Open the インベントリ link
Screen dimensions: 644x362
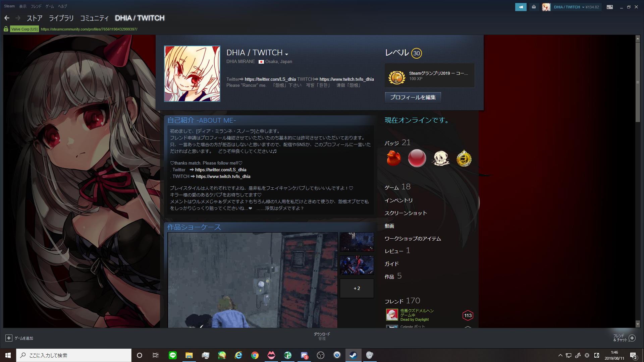[x=399, y=200]
